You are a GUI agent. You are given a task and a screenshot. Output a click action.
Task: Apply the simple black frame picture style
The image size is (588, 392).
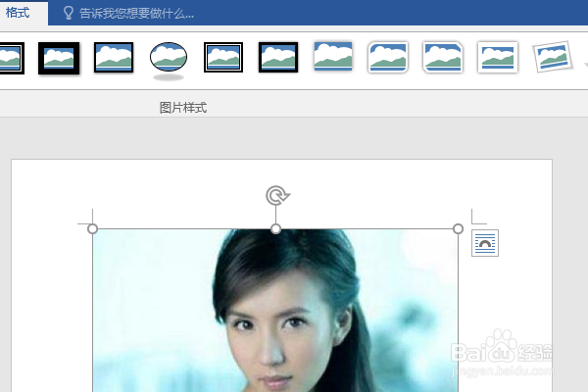pos(114,58)
